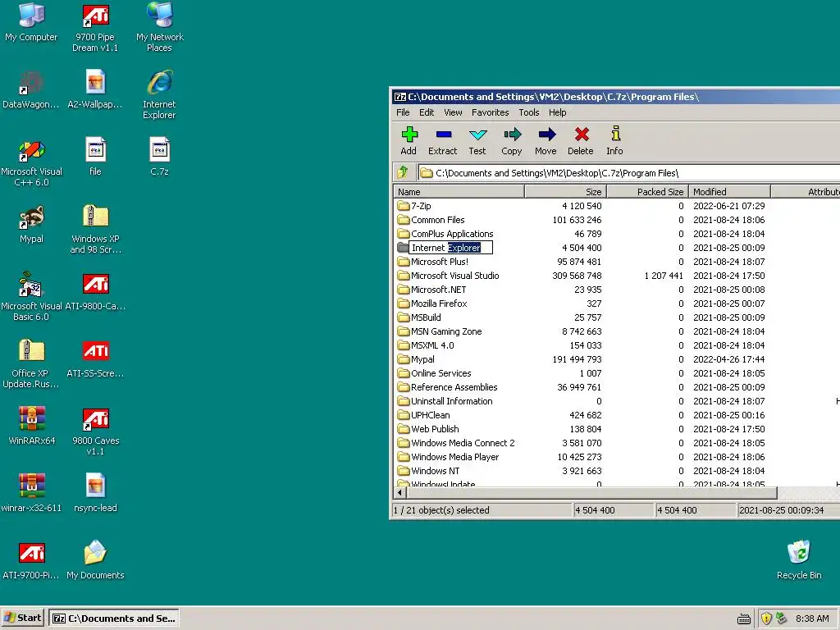Sort by the Packed Size column header

648,192
